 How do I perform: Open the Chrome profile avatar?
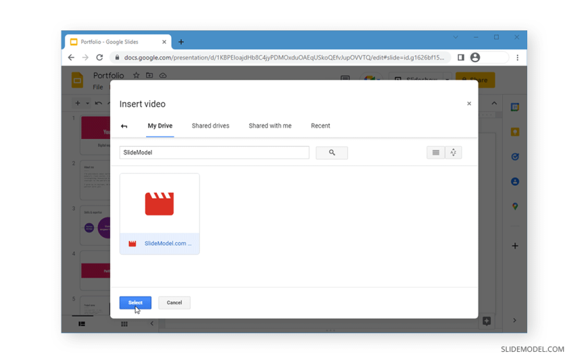coord(475,57)
